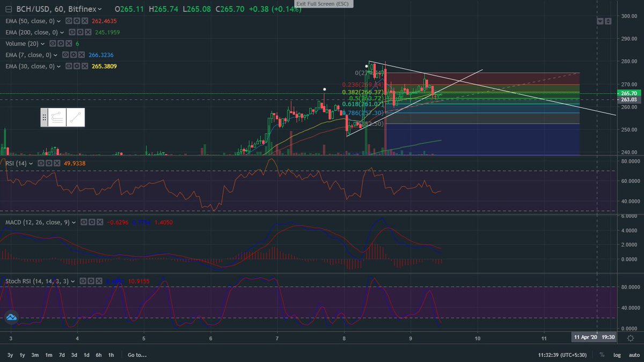Set chart range to 3y
Image resolution: width=644 pixels, height=362 pixels.
10,355
